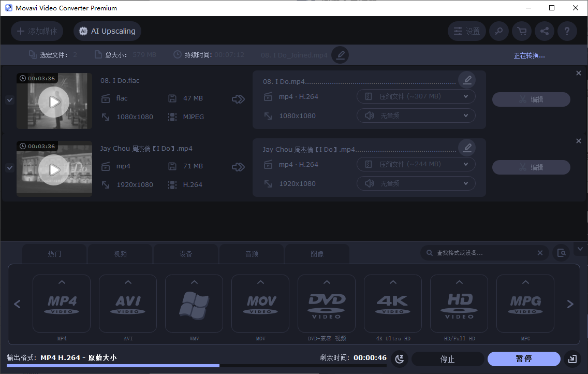Rename output 08. I Do.mp4 pencil icon
Image resolution: width=588 pixels, height=374 pixels.
pos(467,80)
